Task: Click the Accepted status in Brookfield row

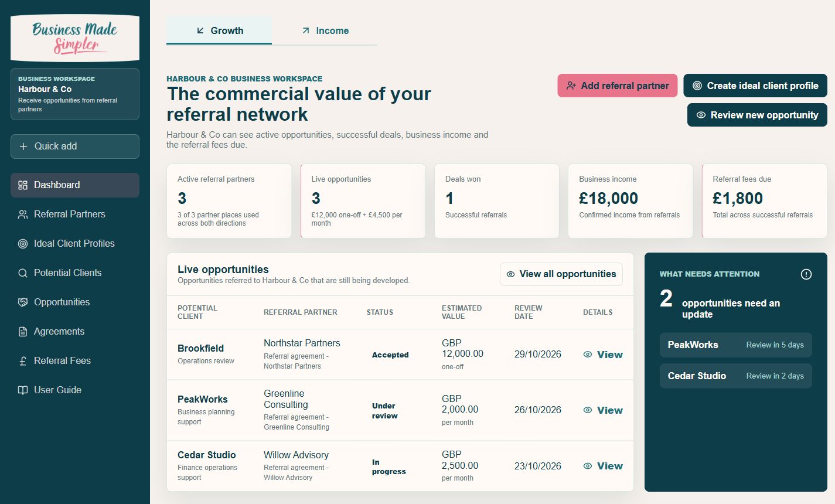Action: coord(390,355)
